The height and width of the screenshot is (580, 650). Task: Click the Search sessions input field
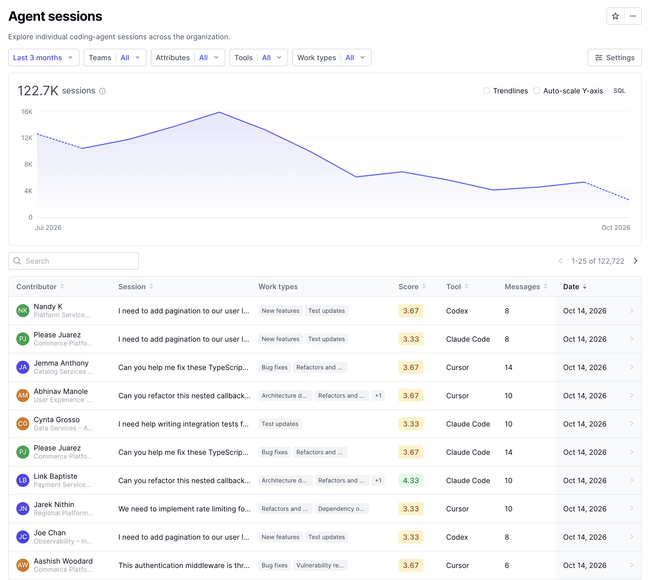[x=73, y=261]
